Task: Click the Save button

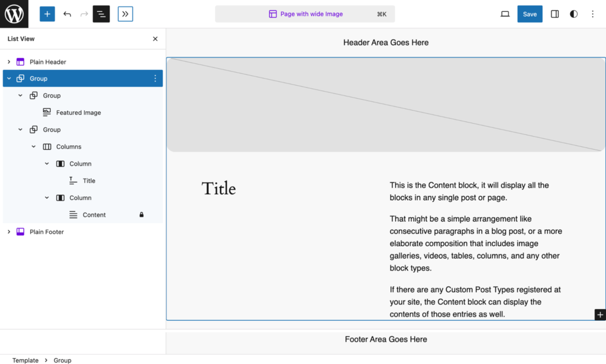Action: click(530, 14)
